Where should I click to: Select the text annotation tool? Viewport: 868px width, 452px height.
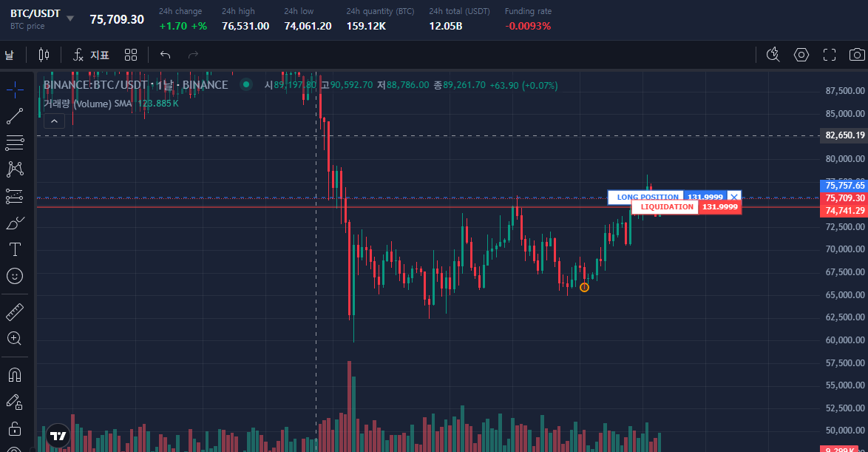(15, 249)
